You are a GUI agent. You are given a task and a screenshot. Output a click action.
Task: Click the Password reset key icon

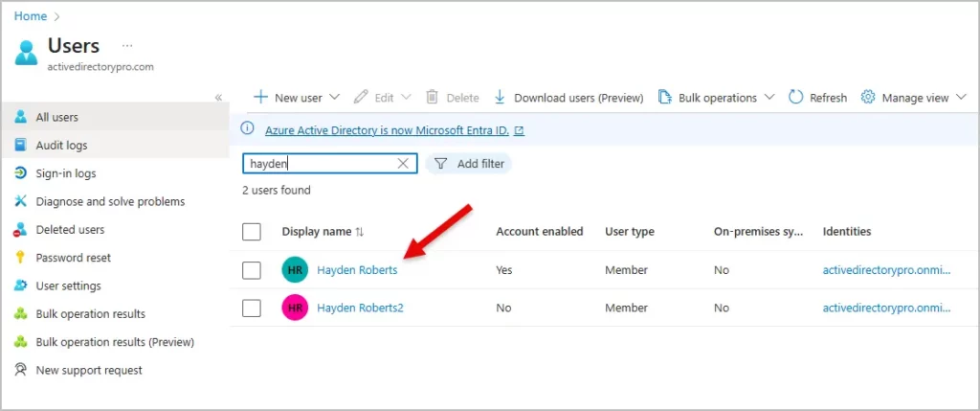tap(21, 258)
